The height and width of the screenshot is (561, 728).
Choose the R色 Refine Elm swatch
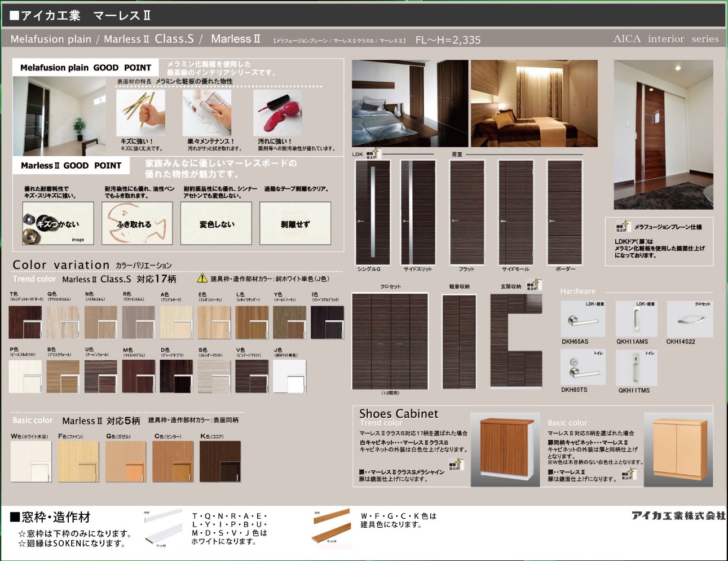pyautogui.click(x=138, y=322)
